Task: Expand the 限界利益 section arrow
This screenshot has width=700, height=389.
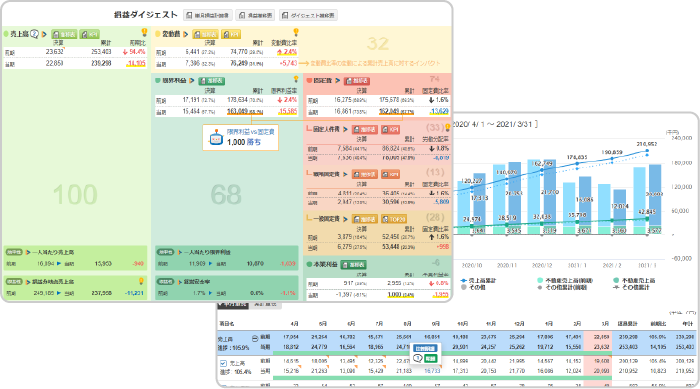Action: (192, 81)
